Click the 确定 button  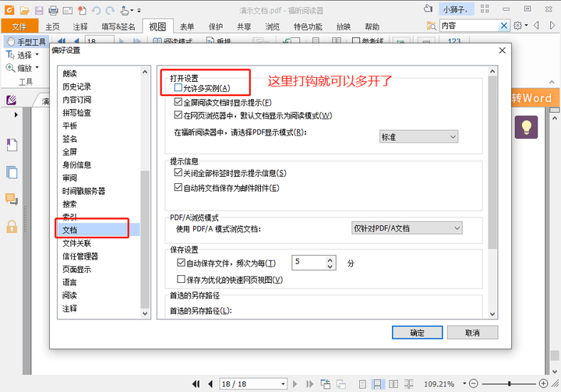417,333
